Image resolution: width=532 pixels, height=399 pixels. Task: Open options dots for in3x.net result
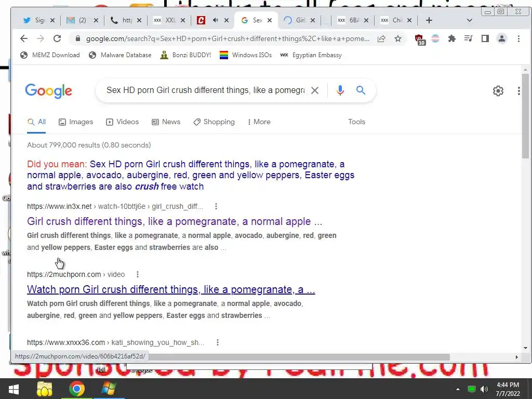pos(216,206)
